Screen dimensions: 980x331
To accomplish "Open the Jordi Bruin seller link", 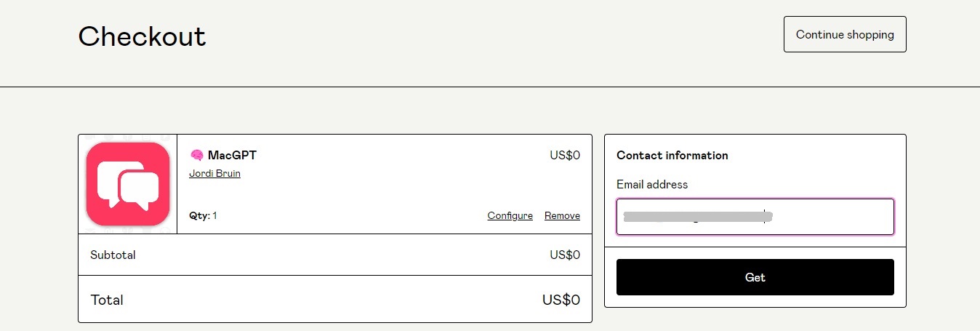I will (x=214, y=174).
